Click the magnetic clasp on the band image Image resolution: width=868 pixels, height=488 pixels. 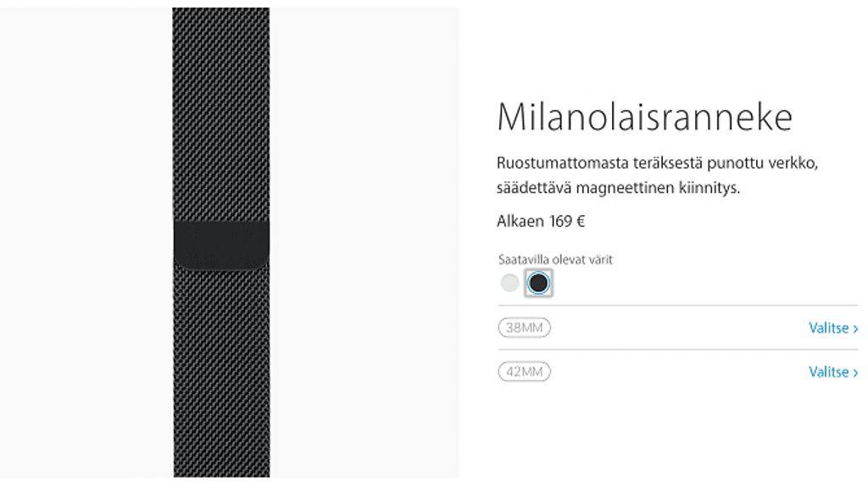[221, 245]
